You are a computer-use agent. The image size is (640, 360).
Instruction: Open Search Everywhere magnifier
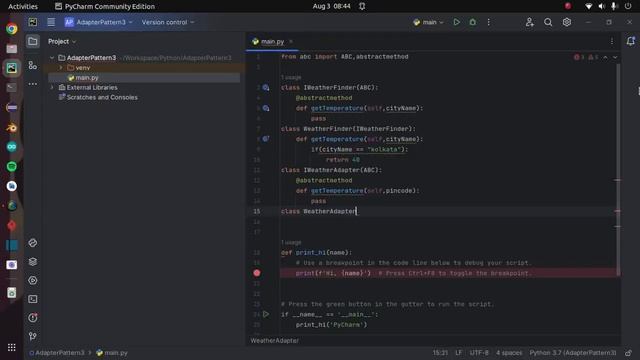tap(548, 22)
